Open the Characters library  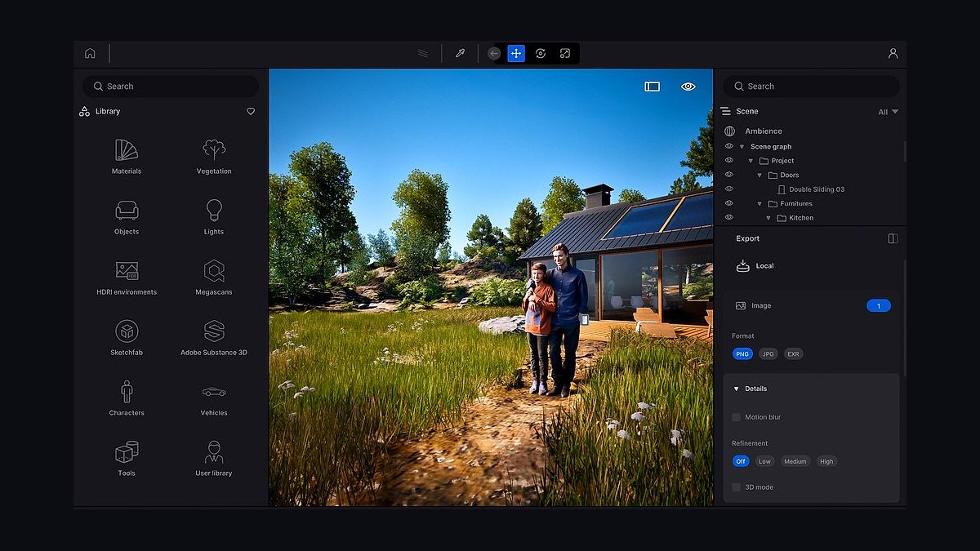pyautogui.click(x=127, y=398)
